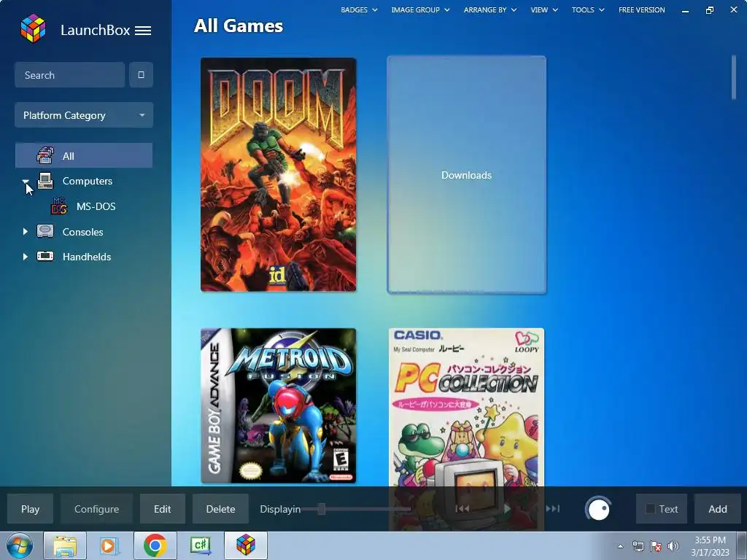Click the Handhelds category icon
This screenshot has height=560, width=747.
(x=45, y=257)
